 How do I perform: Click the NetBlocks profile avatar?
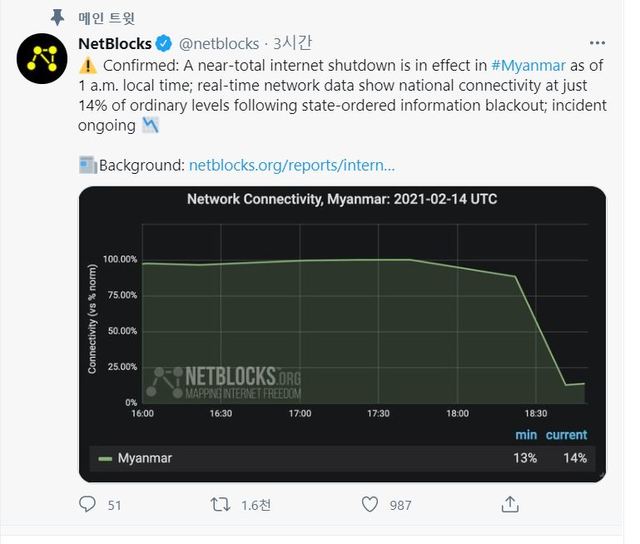[42, 63]
